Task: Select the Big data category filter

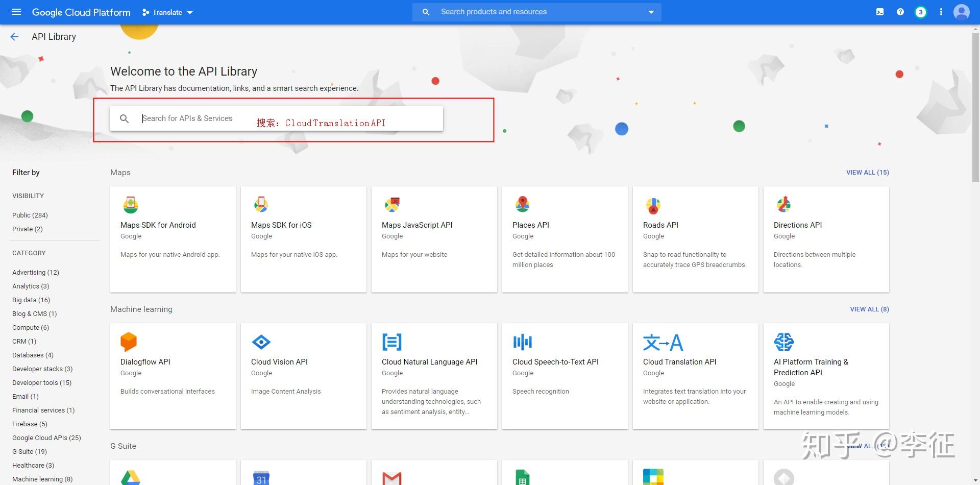Action: pyautogui.click(x=31, y=300)
